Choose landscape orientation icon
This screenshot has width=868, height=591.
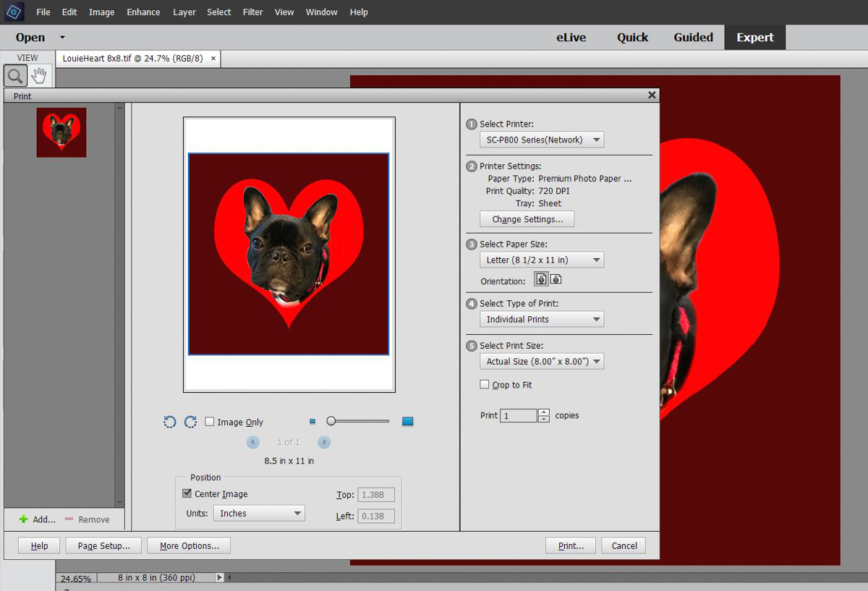coord(556,279)
